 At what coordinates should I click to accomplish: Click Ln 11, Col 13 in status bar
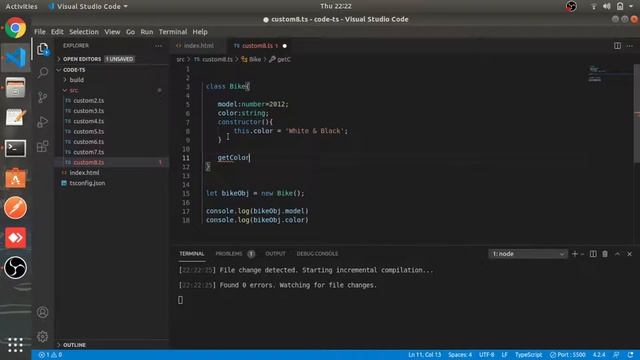424,355
